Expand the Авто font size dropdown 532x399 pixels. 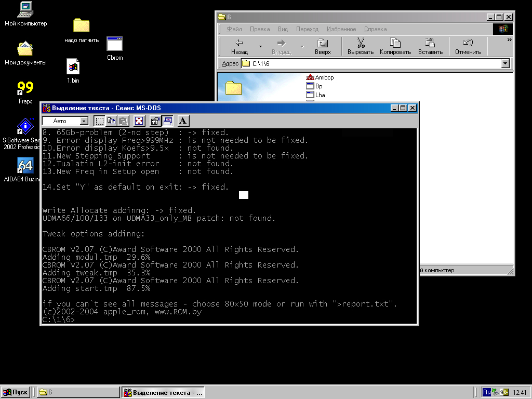click(84, 121)
